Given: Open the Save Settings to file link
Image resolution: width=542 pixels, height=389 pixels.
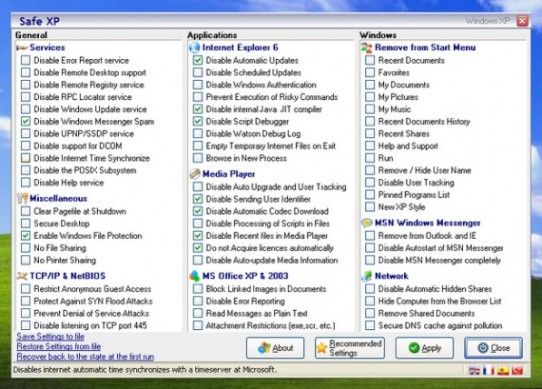Looking at the screenshot, I should tap(50, 336).
